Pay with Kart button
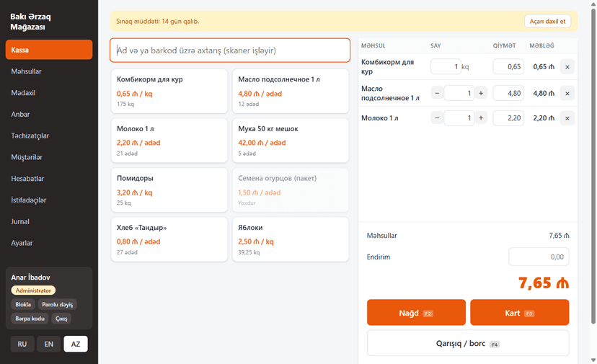597x364 pixels. pyautogui.click(x=519, y=313)
